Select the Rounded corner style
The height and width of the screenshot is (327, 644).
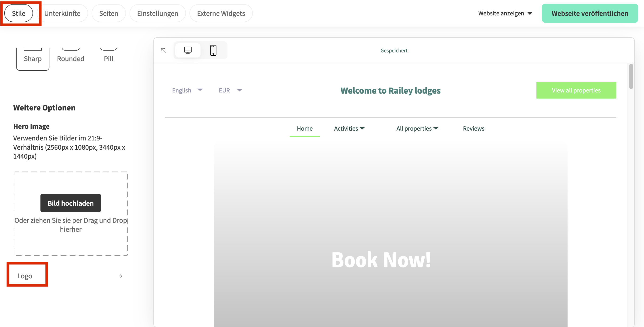click(x=71, y=58)
